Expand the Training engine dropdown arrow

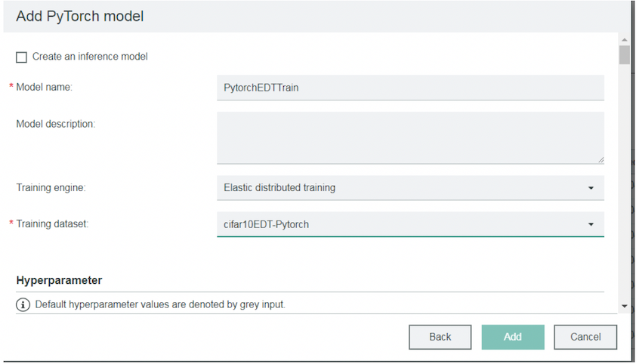click(591, 188)
